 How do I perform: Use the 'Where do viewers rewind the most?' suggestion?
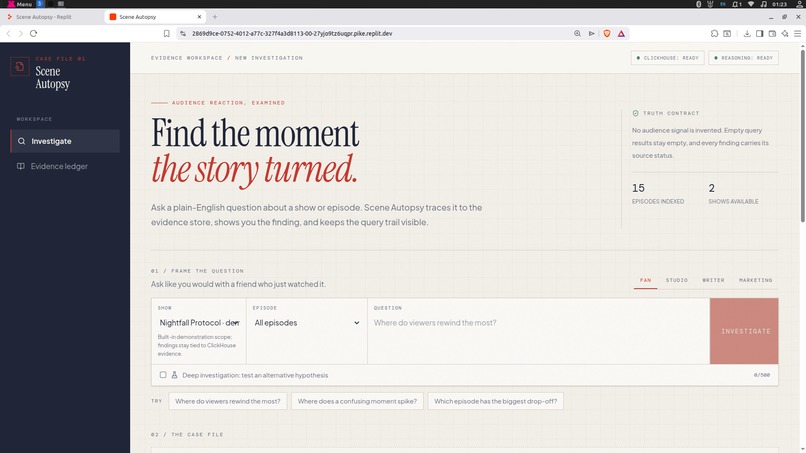pyautogui.click(x=228, y=401)
